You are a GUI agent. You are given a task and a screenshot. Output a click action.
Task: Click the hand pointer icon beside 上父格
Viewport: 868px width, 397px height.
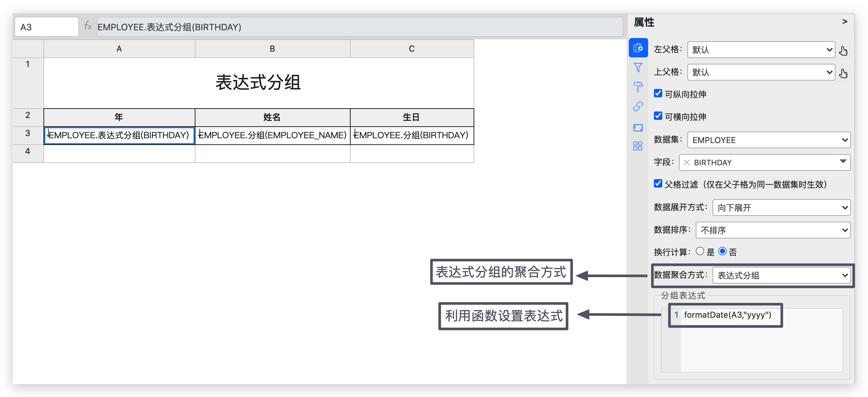click(x=844, y=73)
